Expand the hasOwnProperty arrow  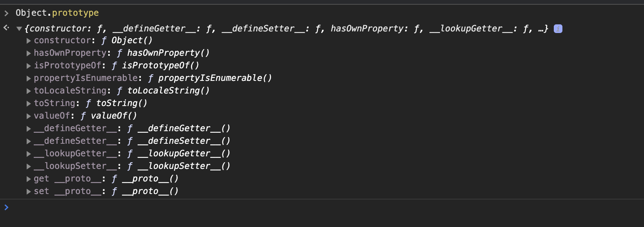click(29, 53)
